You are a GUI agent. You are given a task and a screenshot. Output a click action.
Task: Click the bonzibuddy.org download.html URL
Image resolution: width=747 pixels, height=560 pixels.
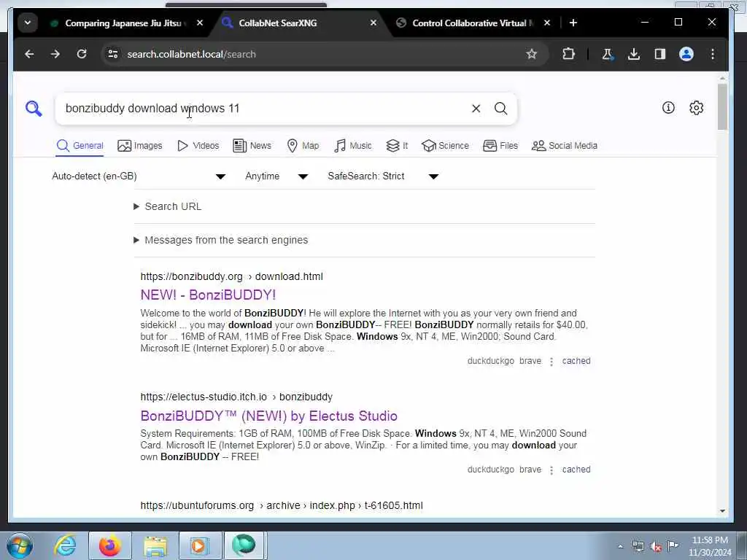(x=231, y=276)
